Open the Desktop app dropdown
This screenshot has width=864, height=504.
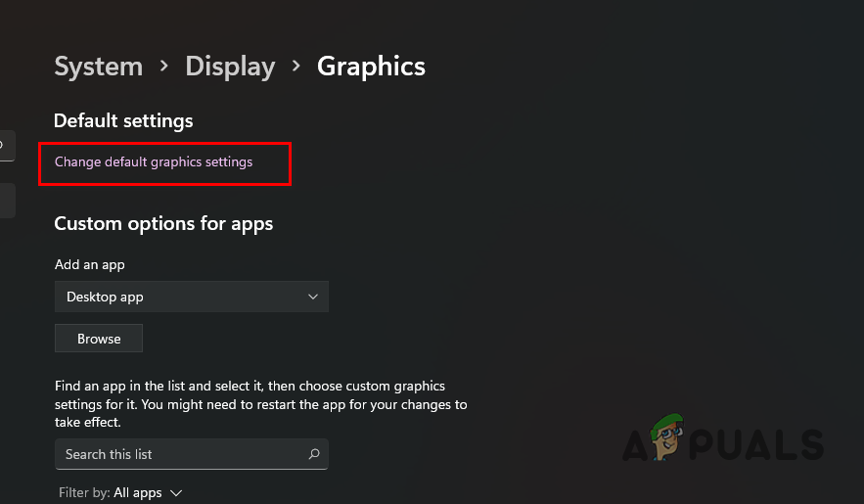(x=191, y=297)
